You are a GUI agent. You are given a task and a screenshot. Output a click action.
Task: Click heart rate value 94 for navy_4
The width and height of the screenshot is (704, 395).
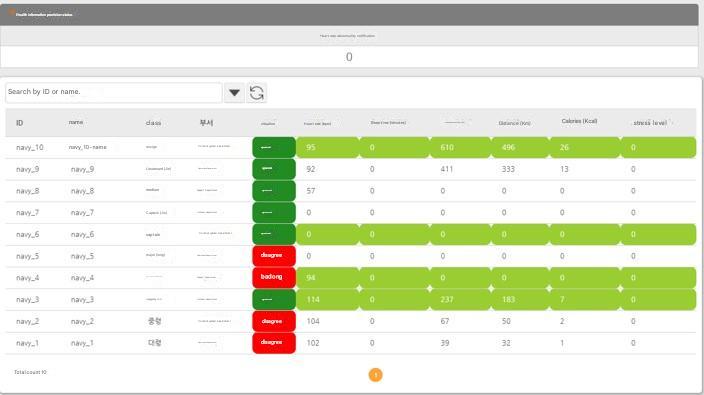pos(311,278)
